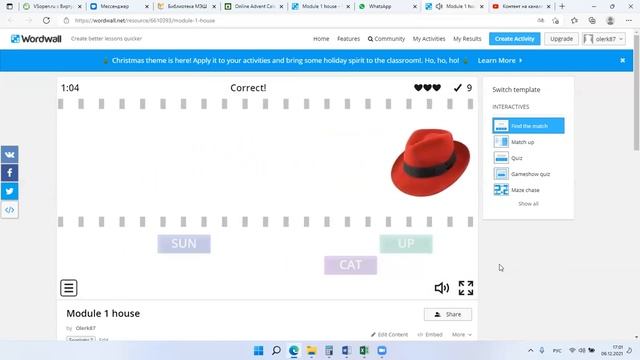Click the CAT answer tile
This screenshot has width=640, height=360.
[x=351, y=265]
